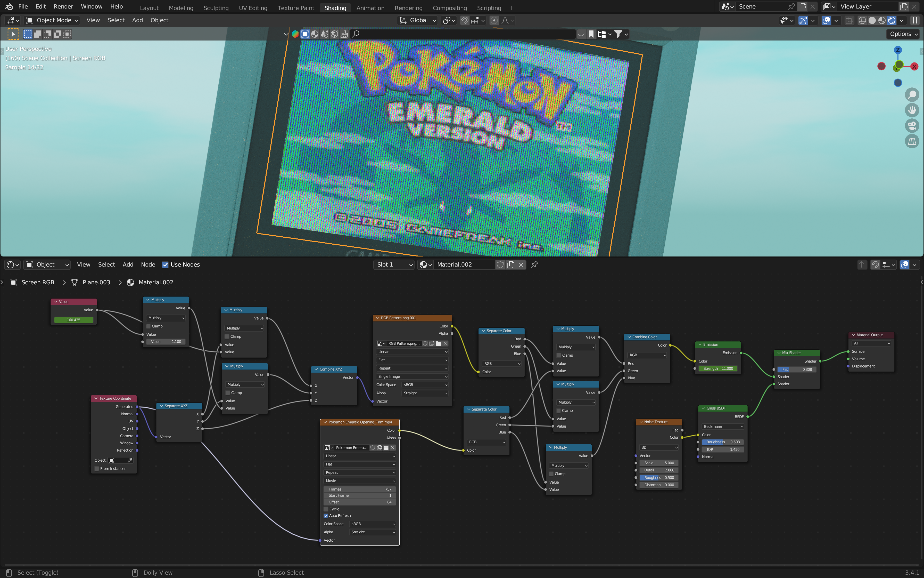Image resolution: width=924 pixels, height=578 pixels.
Task: Click the X axis red gizmo handle
Action: coord(914,67)
